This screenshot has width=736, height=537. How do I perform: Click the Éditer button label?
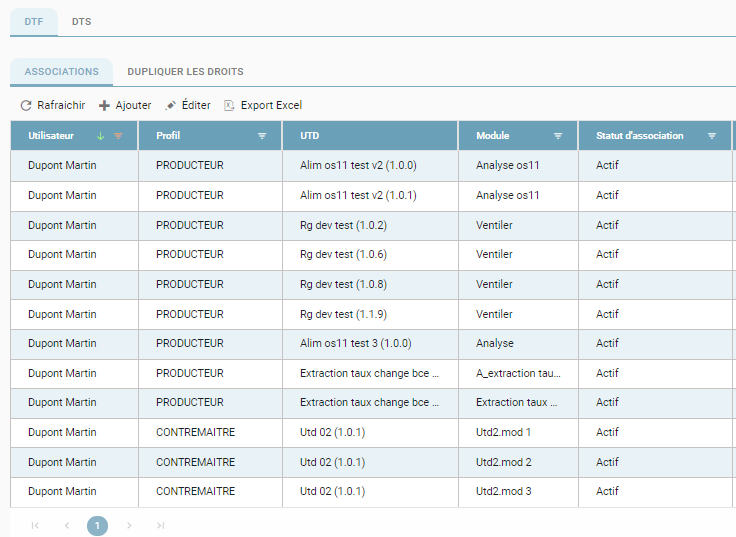(196, 105)
